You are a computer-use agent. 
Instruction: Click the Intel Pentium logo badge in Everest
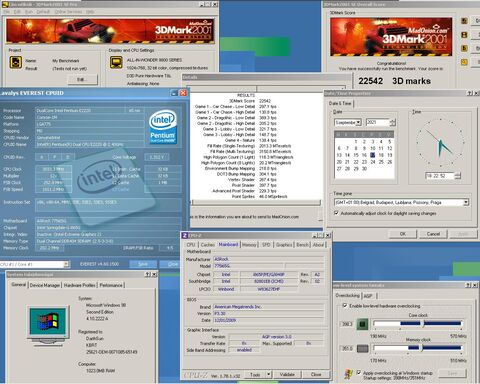pyautogui.click(x=163, y=127)
